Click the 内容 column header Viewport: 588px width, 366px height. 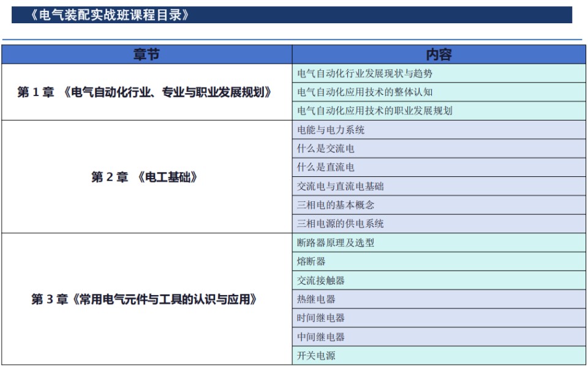coord(439,54)
